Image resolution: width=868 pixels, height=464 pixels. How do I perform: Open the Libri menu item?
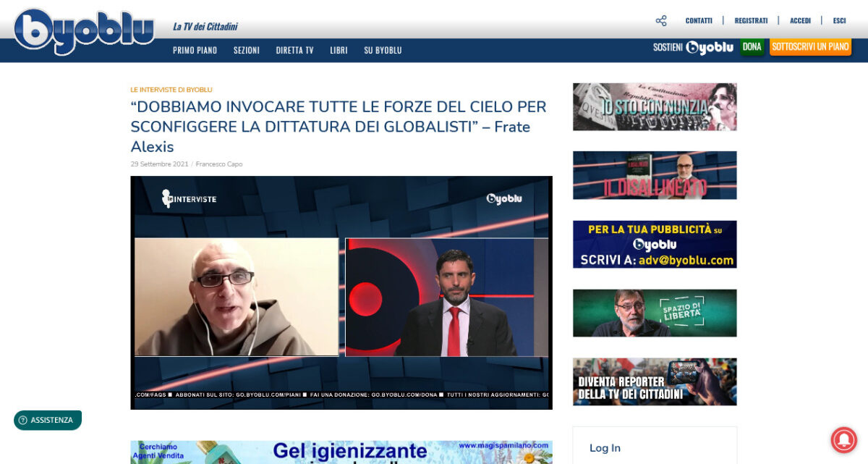coord(339,51)
